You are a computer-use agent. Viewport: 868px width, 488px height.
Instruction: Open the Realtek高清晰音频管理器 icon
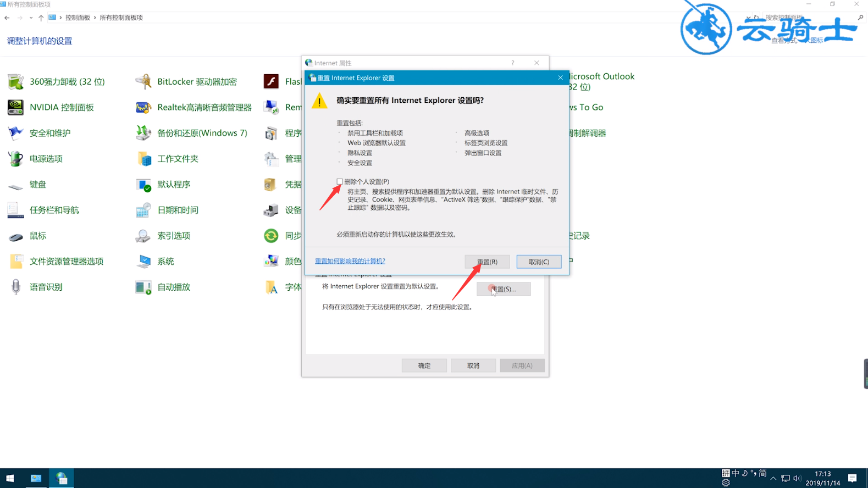pyautogui.click(x=143, y=107)
